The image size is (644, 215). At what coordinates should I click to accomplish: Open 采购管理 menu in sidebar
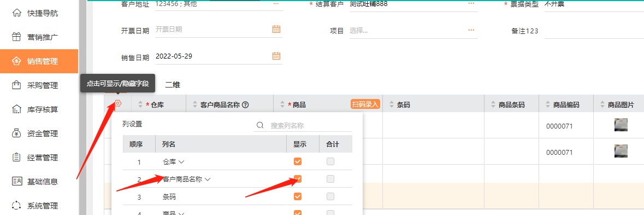point(39,85)
